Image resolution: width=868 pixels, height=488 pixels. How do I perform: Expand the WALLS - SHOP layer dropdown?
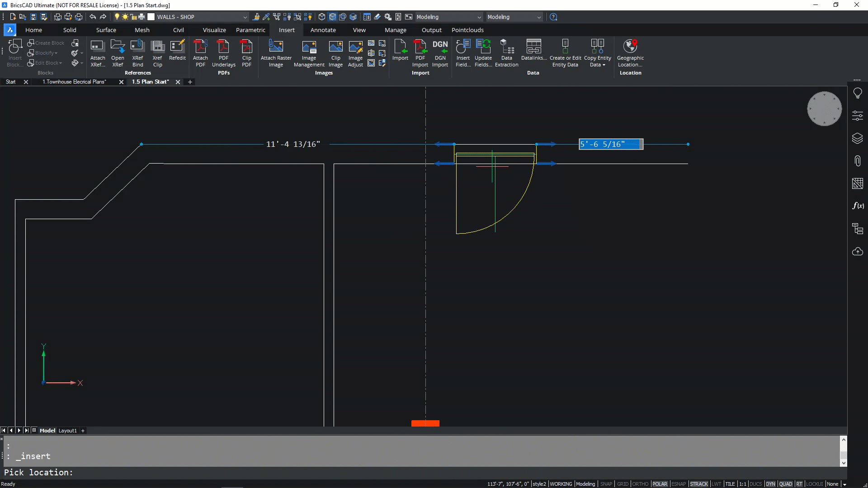point(245,17)
